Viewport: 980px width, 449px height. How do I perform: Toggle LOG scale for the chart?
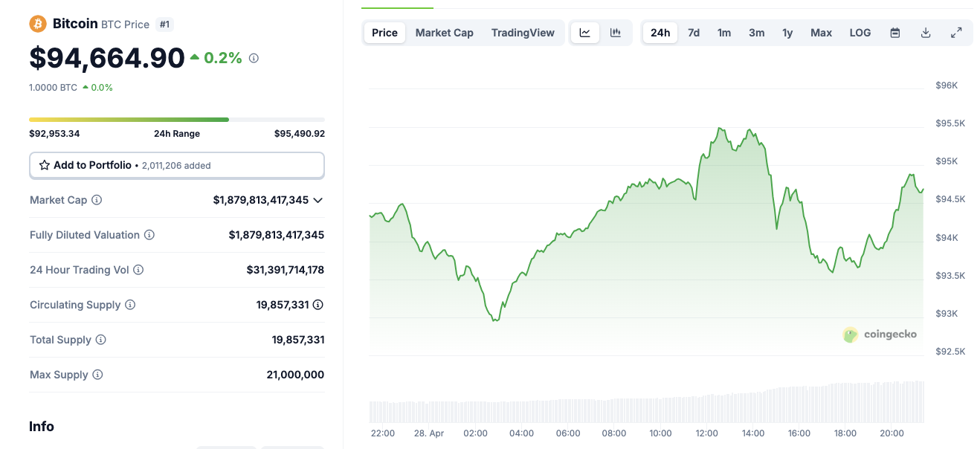pos(860,32)
